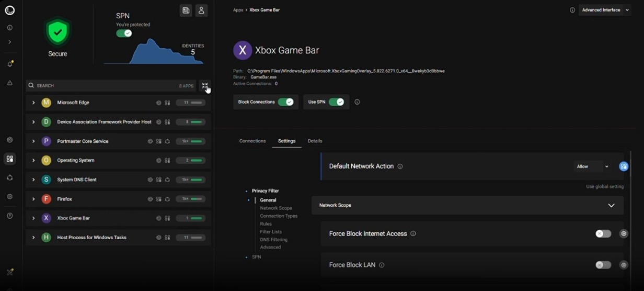Expand Host Process for Windows Tasks row

point(33,238)
